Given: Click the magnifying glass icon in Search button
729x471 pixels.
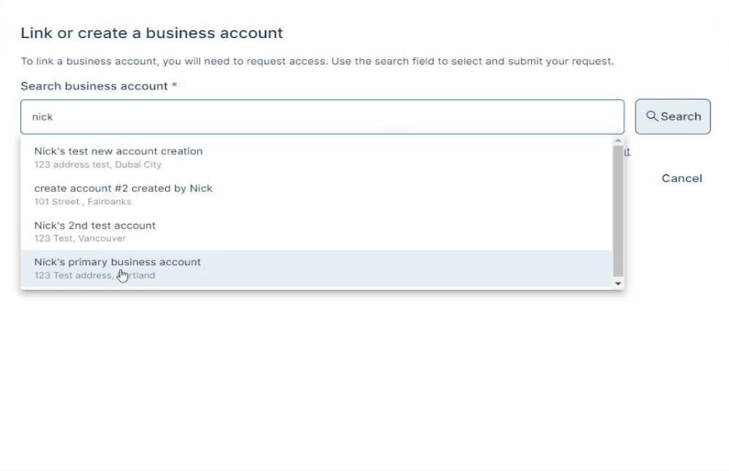Looking at the screenshot, I should (x=652, y=116).
